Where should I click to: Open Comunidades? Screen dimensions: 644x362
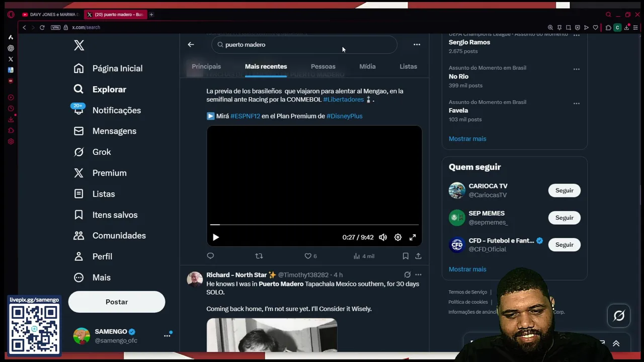click(110, 236)
